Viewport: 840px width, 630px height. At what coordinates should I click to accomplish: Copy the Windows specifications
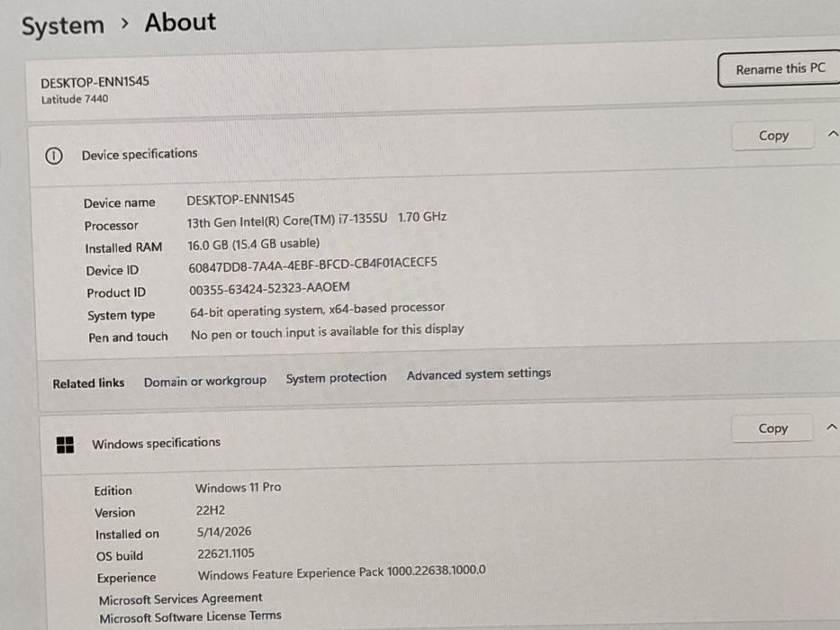pyautogui.click(x=772, y=428)
